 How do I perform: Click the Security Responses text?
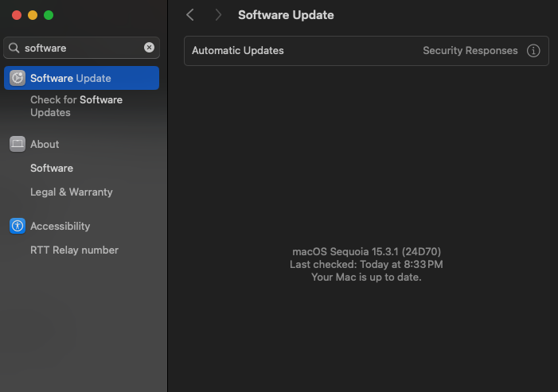(x=470, y=51)
